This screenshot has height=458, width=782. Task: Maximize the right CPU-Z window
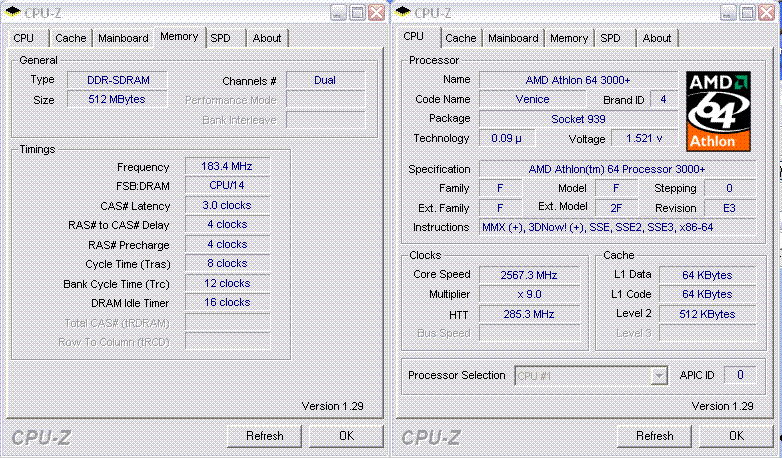[x=747, y=13]
